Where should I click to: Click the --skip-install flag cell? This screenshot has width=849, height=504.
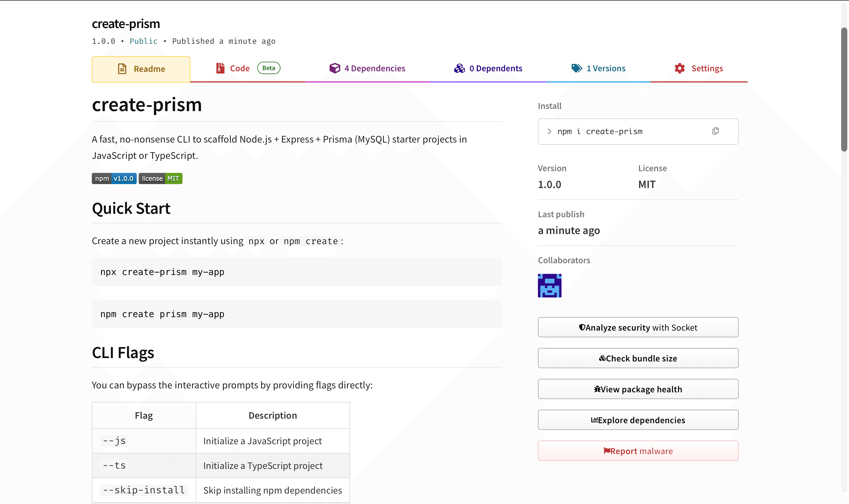144,491
